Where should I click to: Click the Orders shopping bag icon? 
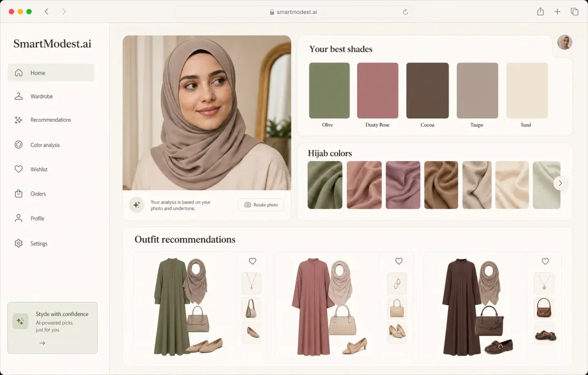(x=19, y=194)
